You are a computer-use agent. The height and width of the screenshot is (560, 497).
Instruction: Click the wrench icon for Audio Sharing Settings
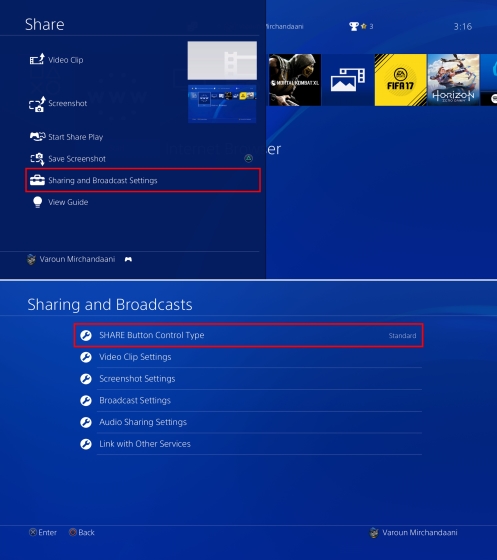86,422
